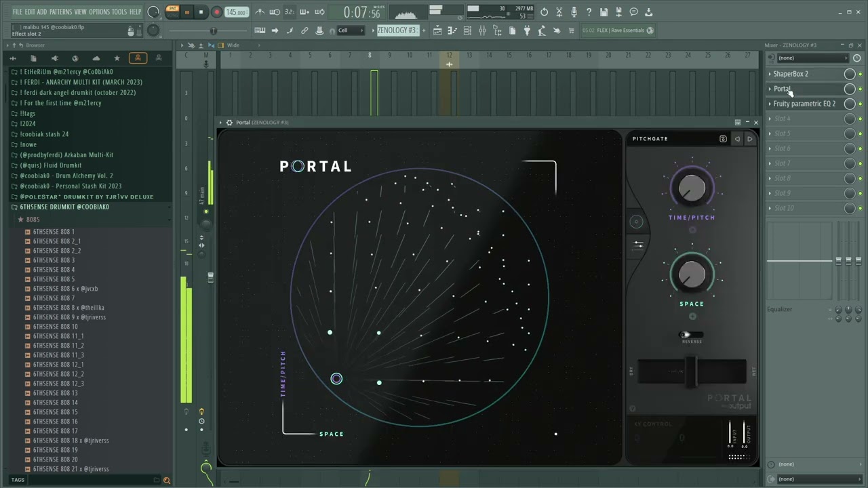Edit the 145.000 tempo field
The height and width of the screenshot is (488, 868).
coord(236,12)
